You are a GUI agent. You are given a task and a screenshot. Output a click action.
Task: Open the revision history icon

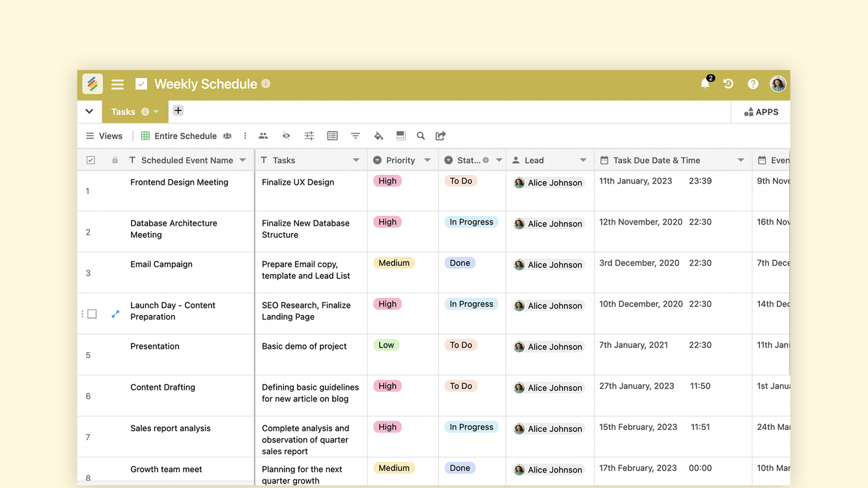(729, 84)
